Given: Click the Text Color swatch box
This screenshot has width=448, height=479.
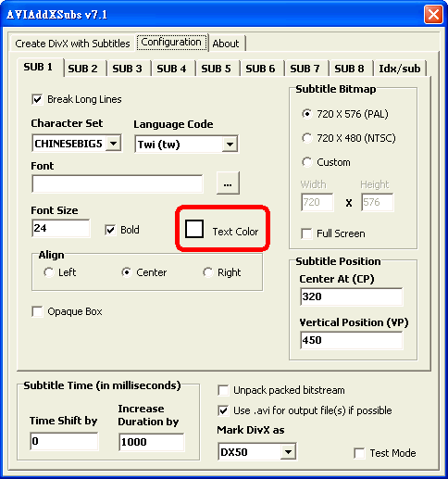Looking at the screenshot, I should tap(194, 229).
